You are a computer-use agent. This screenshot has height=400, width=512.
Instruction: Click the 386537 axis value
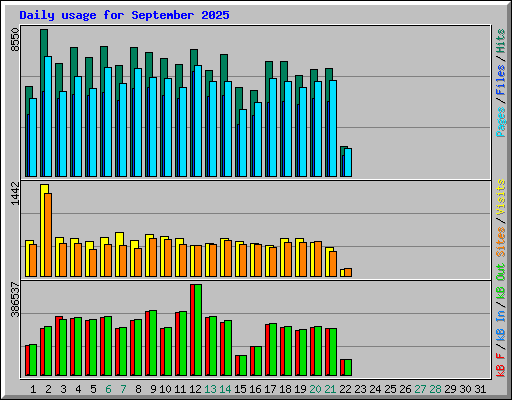pyautogui.click(x=15, y=300)
